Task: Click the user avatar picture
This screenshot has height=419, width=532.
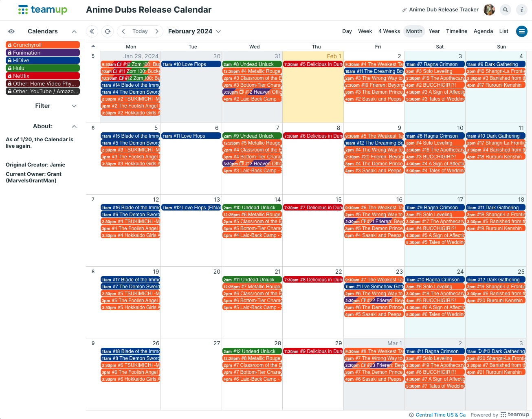Action: coord(489,10)
